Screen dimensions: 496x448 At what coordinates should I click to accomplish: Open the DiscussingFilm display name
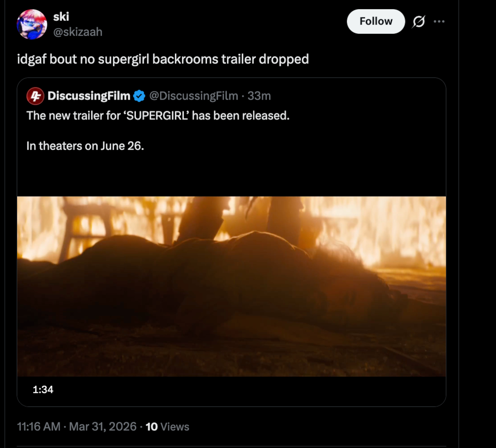(89, 96)
